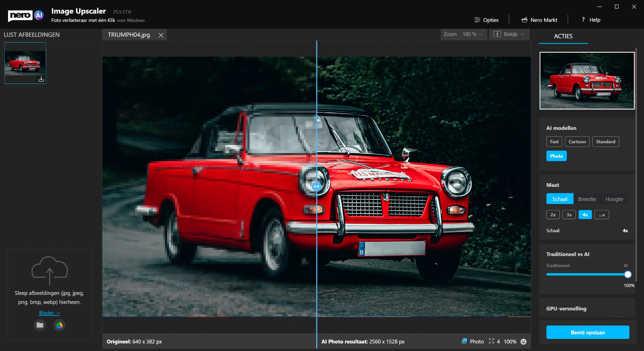
Task: Click the cloud upload icon
Action: point(50,270)
